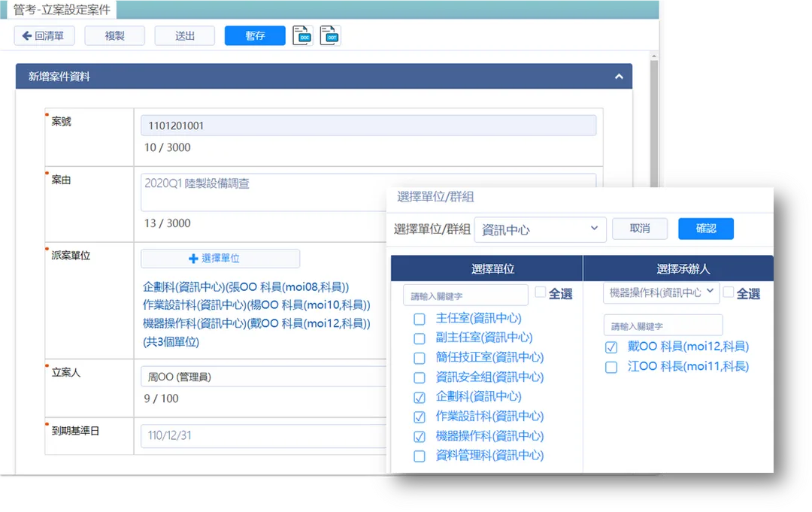Click the 複製 copy button

[114, 36]
